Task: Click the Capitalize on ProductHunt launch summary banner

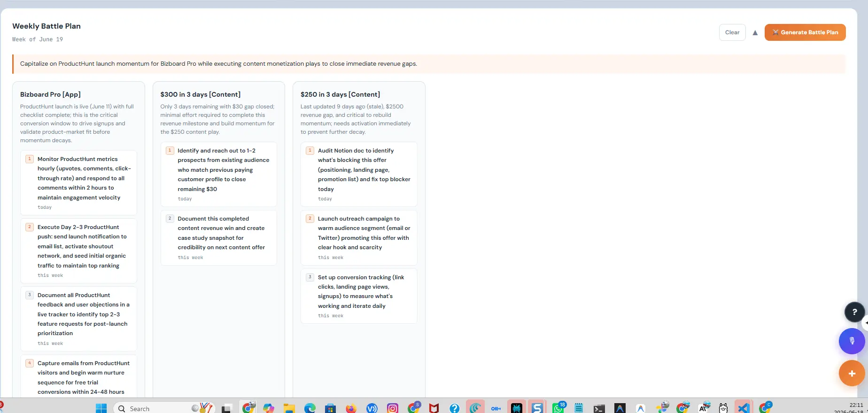Action: (x=429, y=64)
